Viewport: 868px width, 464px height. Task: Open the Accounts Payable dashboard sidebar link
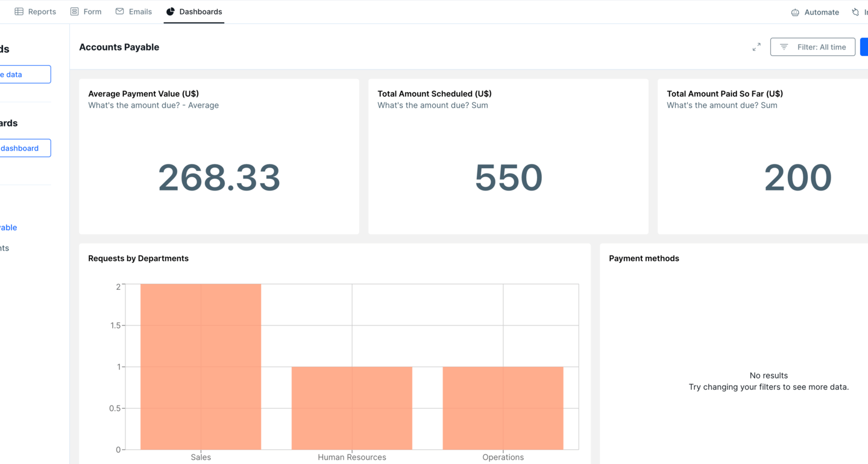click(x=8, y=227)
